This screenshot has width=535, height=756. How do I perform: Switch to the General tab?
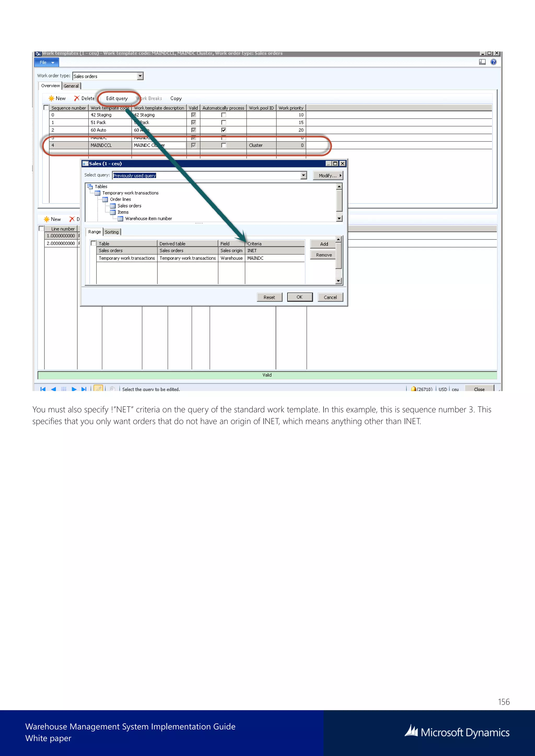point(71,86)
